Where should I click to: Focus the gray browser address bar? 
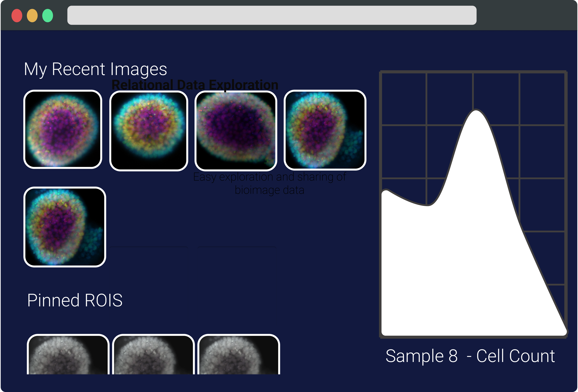click(272, 15)
